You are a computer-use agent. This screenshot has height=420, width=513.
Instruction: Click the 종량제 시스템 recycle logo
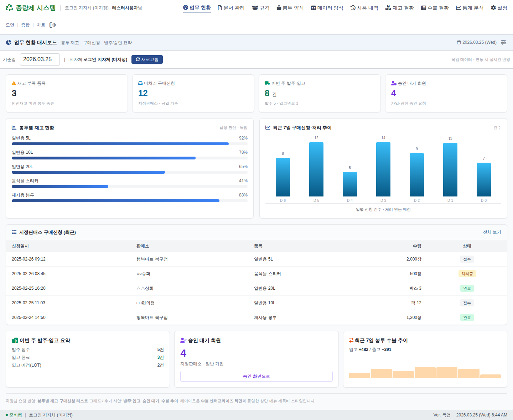[9, 8]
